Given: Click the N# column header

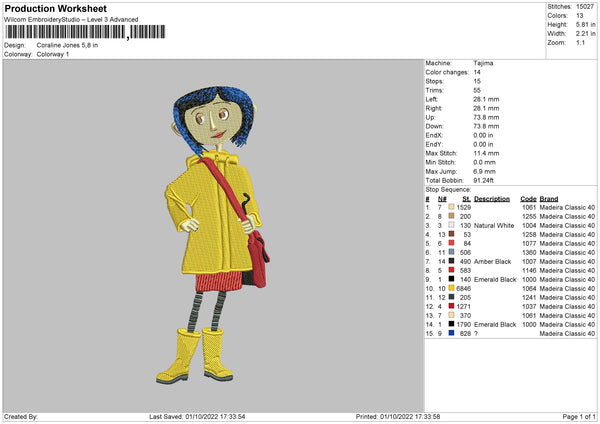Looking at the screenshot, I should pyautogui.click(x=442, y=198).
